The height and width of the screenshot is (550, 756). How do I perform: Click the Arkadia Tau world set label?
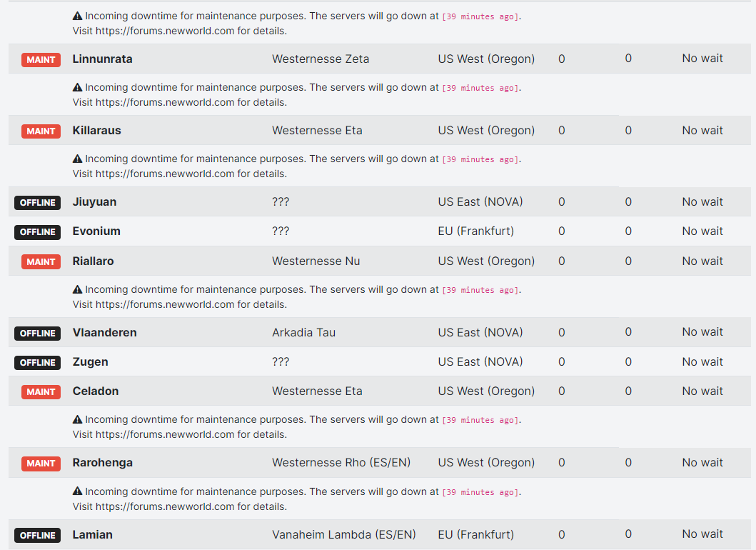tap(303, 332)
